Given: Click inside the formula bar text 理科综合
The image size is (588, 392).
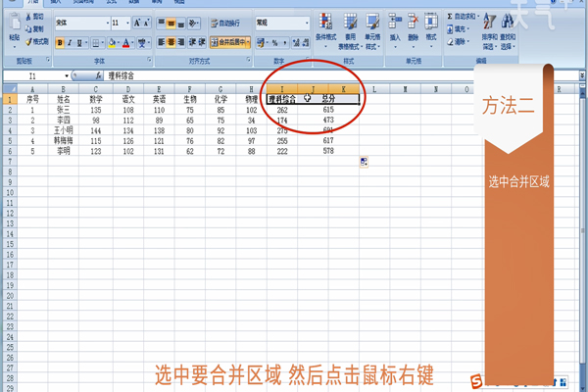Looking at the screenshot, I should [122, 75].
